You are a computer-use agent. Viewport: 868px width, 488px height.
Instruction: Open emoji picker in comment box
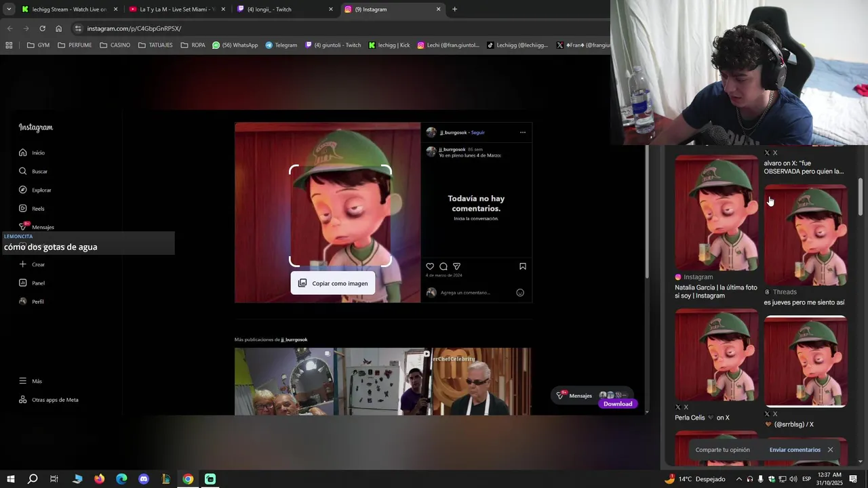(520, 293)
